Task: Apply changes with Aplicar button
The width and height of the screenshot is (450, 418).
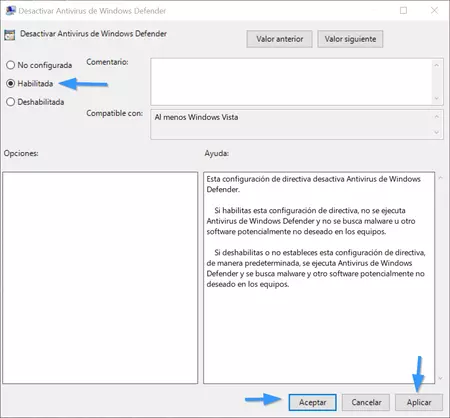Action: pos(419,402)
